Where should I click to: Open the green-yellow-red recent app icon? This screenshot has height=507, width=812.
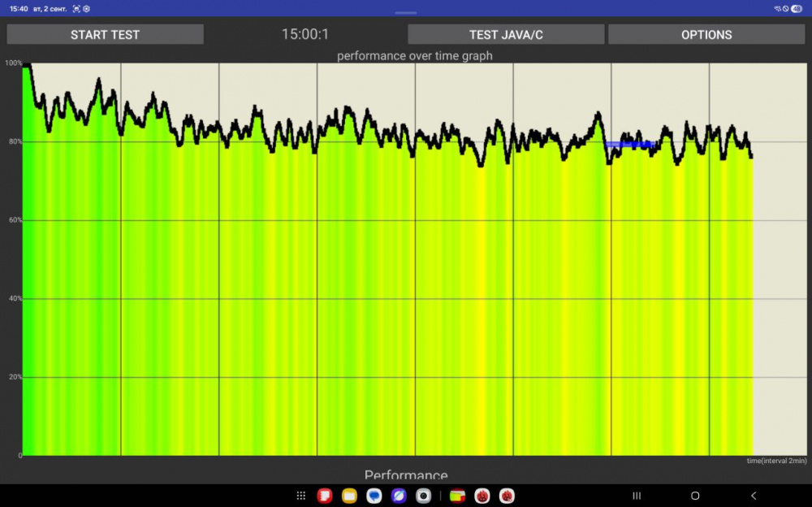coord(458,496)
